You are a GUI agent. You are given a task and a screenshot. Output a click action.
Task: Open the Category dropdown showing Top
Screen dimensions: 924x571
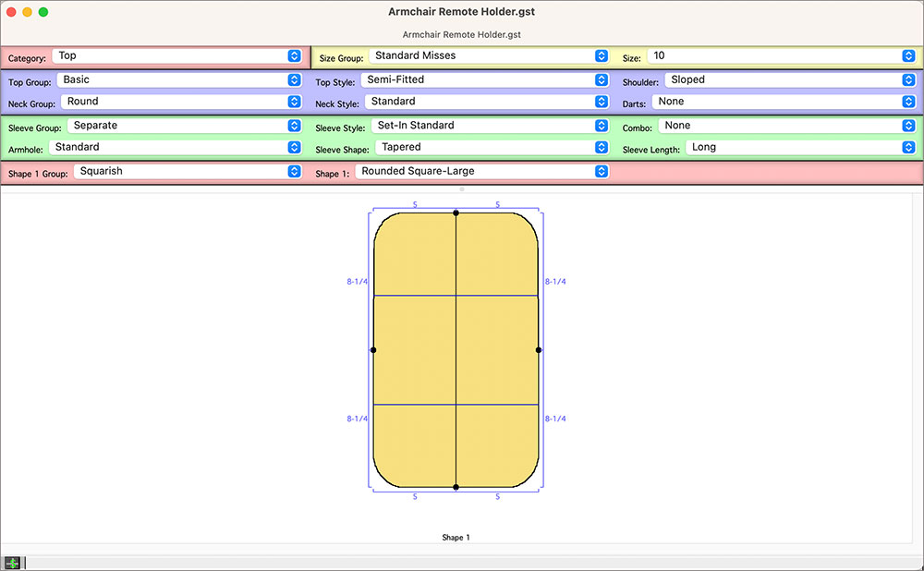pos(176,56)
